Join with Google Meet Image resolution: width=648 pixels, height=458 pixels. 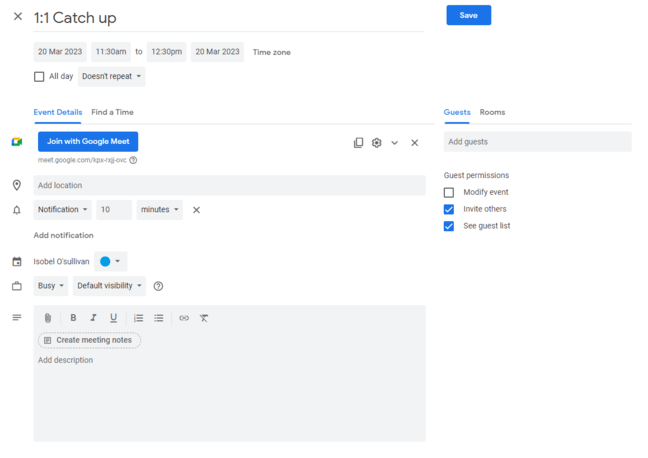[x=88, y=141]
